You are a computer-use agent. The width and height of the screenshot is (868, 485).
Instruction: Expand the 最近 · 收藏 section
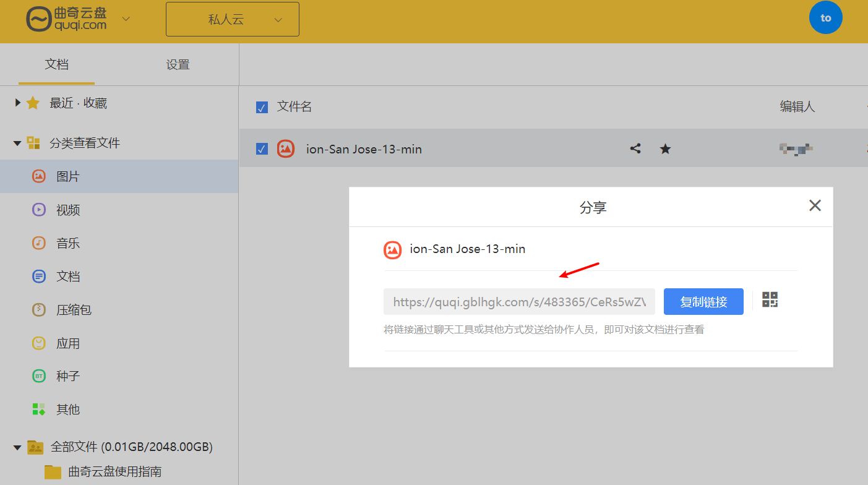(x=18, y=103)
